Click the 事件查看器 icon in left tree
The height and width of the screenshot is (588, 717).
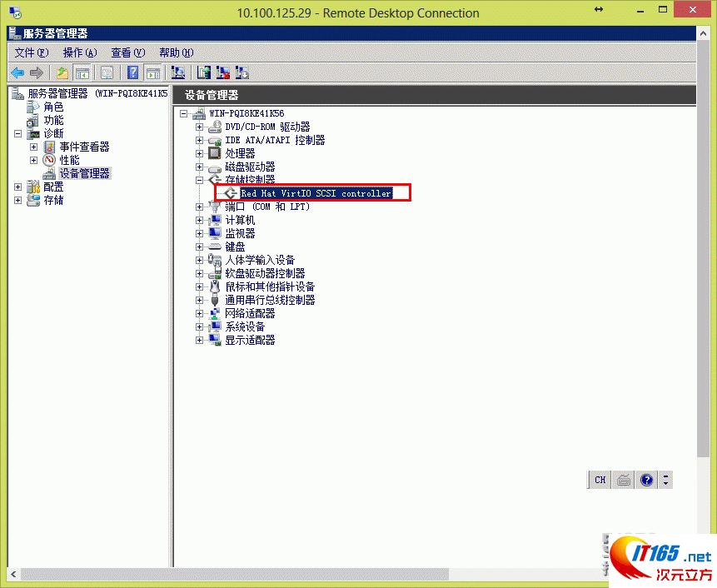click(x=49, y=147)
